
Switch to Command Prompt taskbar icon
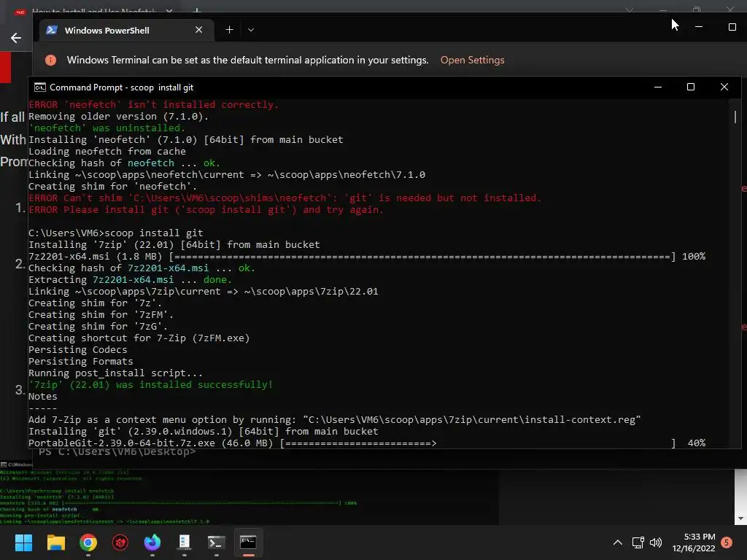click(248, 542)
